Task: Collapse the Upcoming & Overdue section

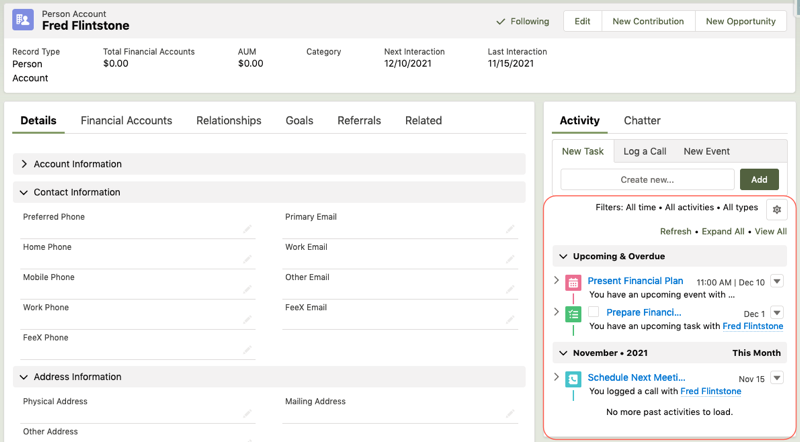Action: pyautogui.click(x=563, y=257)
